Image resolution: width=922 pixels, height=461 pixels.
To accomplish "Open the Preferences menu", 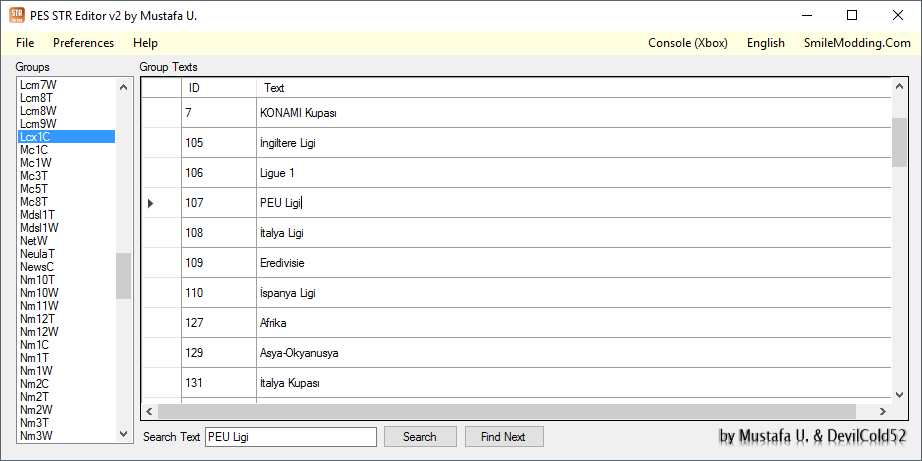I will click(83, 43).
